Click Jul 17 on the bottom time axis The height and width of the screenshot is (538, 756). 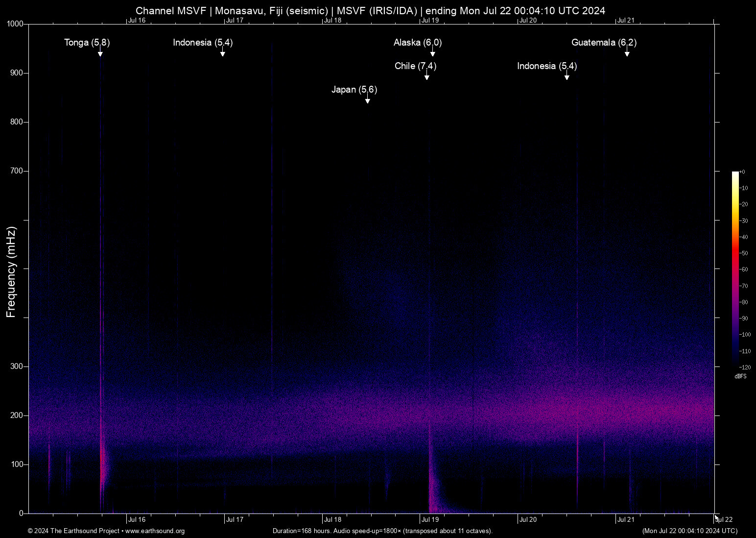click(x=235, y=520)
